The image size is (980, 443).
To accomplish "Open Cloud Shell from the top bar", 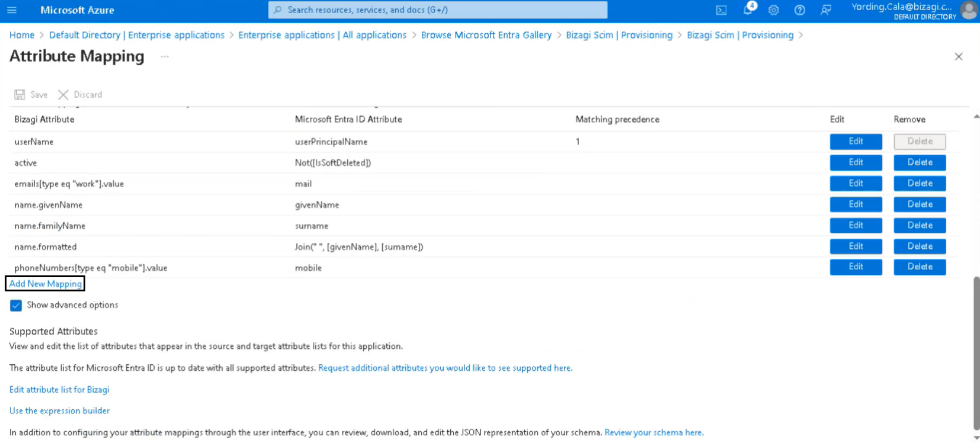I will [721, 10].
